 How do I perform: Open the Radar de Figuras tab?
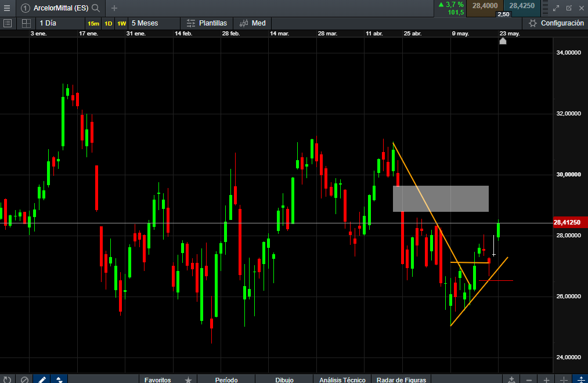pos(401,380)
